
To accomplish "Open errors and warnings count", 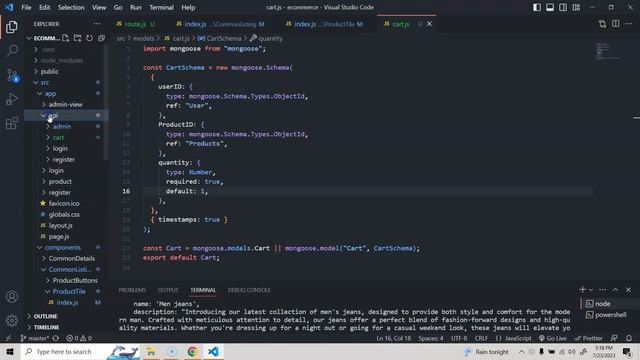I will pos(79,338).
